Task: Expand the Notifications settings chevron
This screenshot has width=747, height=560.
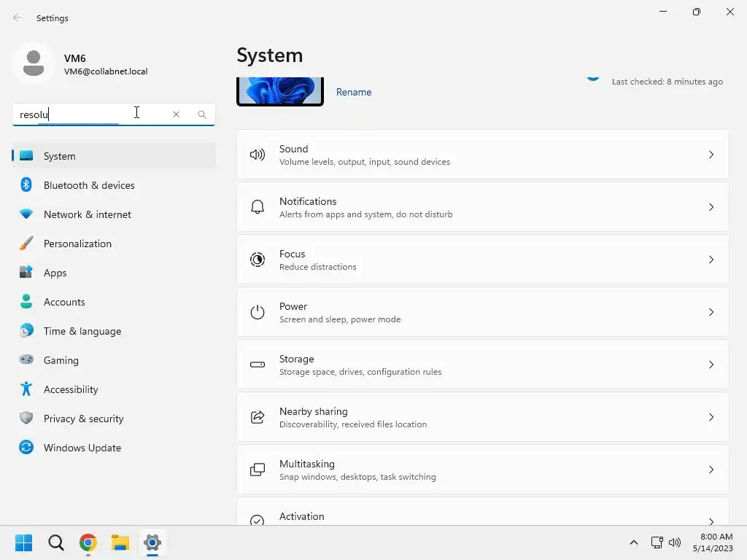Action: (x=711, y=207)
